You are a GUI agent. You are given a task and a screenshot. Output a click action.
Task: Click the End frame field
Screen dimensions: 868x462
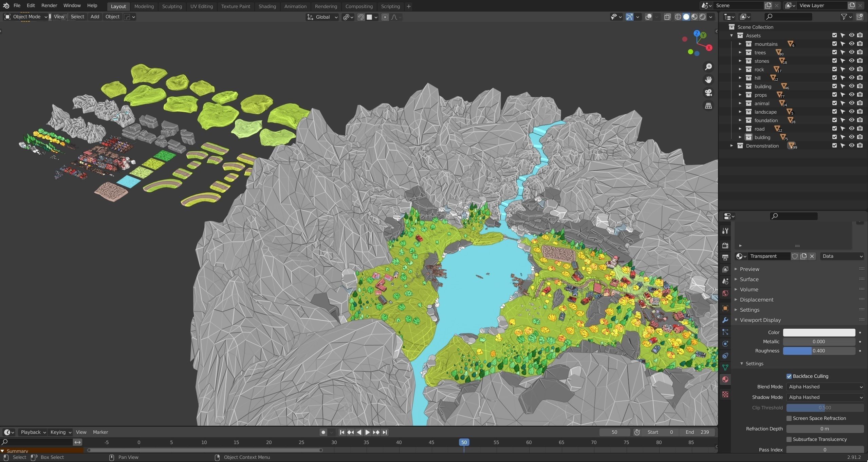click(x=697, y=432)
